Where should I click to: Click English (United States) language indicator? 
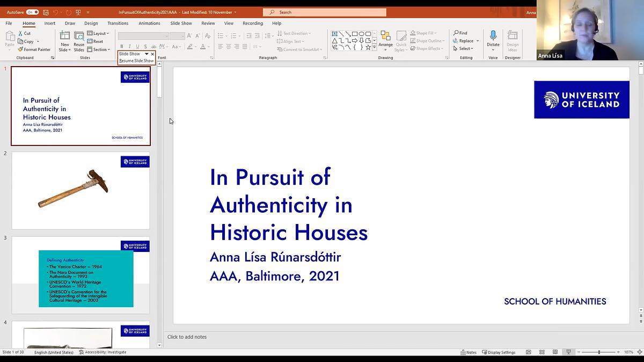click(x=54, y=352)
